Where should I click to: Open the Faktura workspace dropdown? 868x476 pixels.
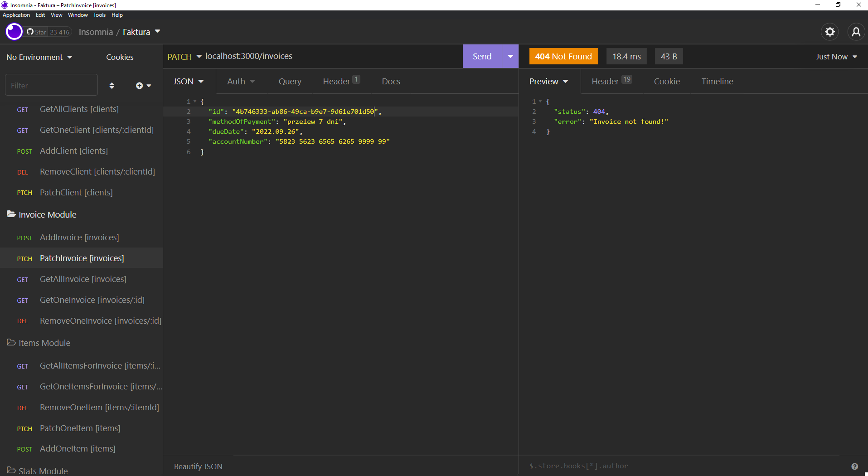tap(141, 32)
